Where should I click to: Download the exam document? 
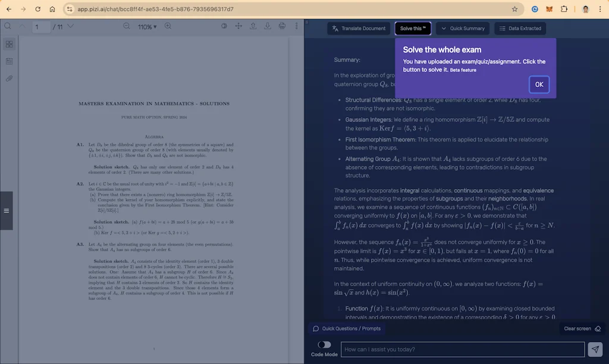(x=267, y=27)
